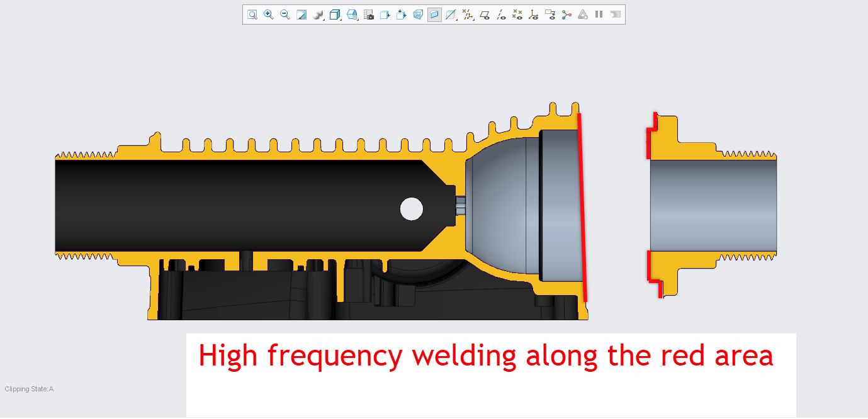Screen dimensions: 868x419
Task: Click the Zoom In magnifier icon
Action: click(269, 14)
